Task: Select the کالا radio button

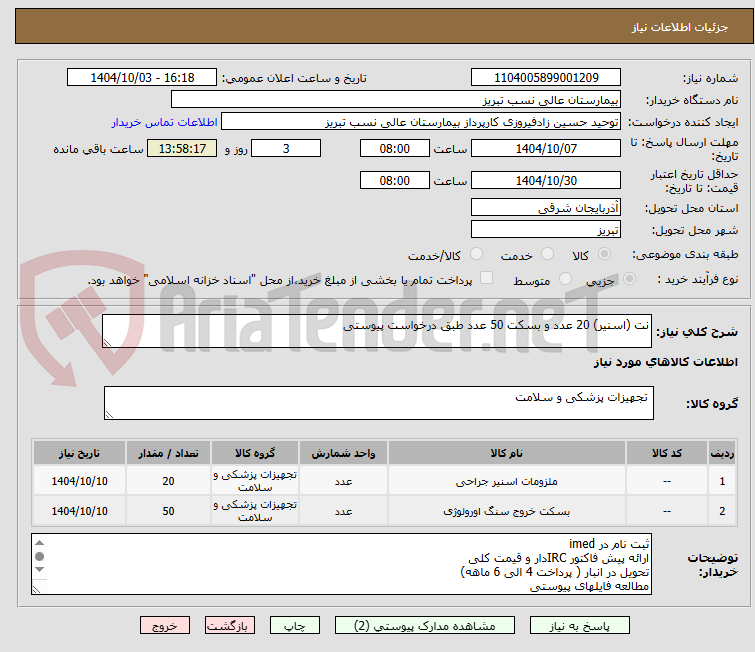Action: click(x=604, y=254)
